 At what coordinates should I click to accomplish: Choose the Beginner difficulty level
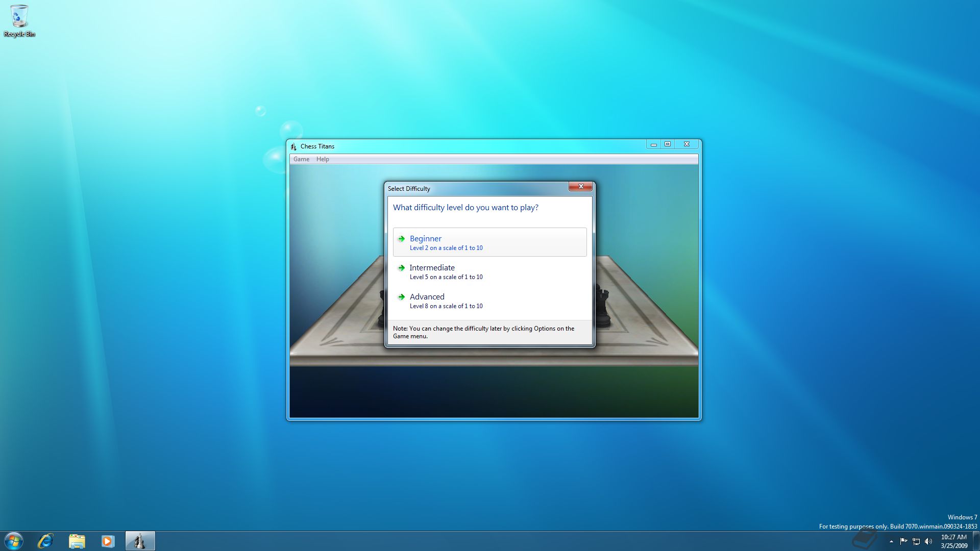[x=489, y=242]
